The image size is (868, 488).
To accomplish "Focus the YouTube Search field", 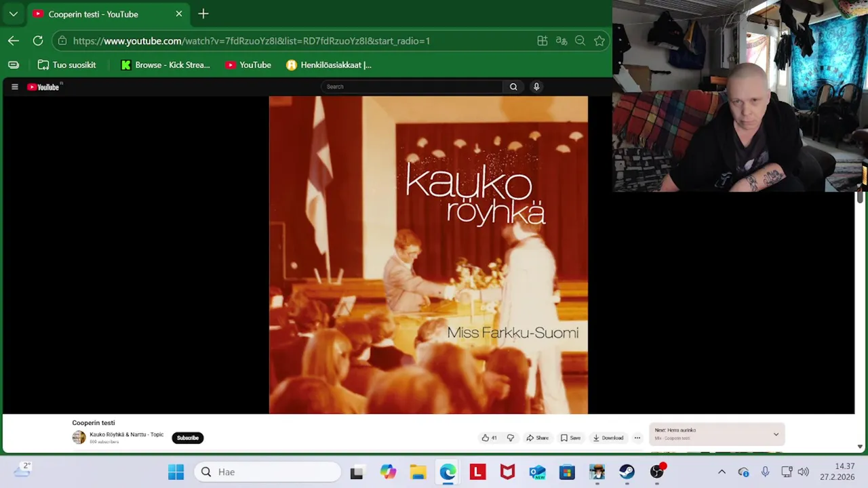I will [412, 87].
